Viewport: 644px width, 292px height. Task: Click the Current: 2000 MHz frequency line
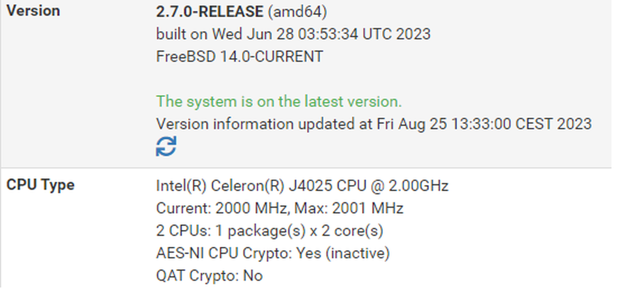(x=280, y=208)
